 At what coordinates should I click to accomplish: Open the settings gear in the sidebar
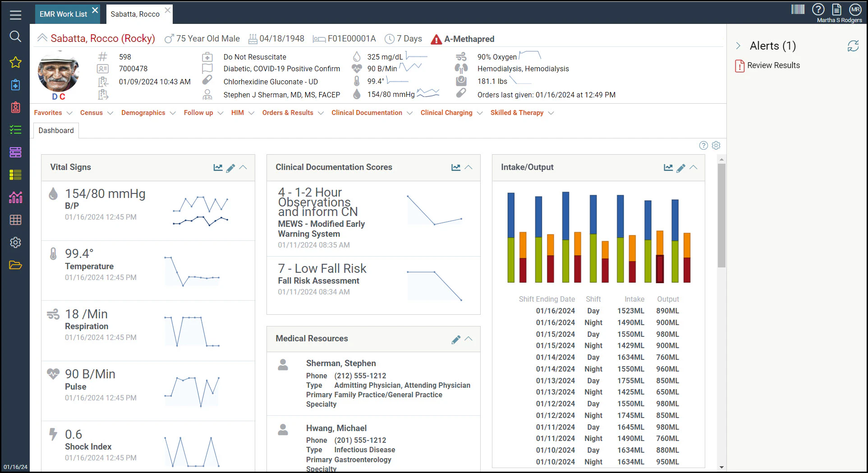15,242
